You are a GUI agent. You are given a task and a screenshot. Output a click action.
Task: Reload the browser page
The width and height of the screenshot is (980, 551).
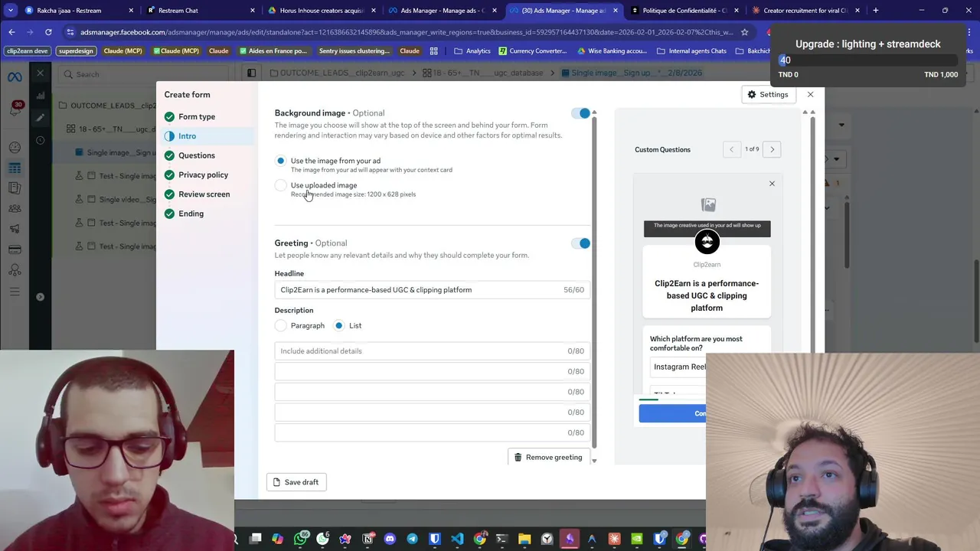(x=48, y=32)
